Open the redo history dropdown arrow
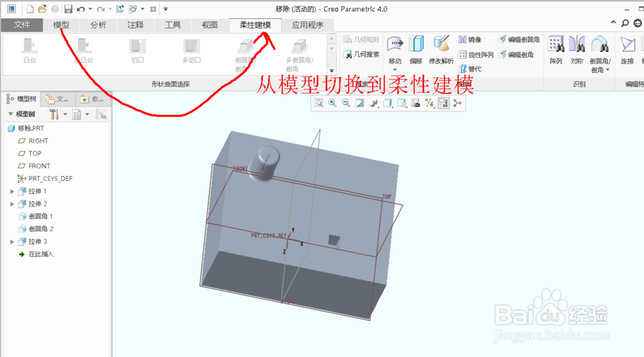644x357 pixels. pyautogui.click(x=110, y=8)
